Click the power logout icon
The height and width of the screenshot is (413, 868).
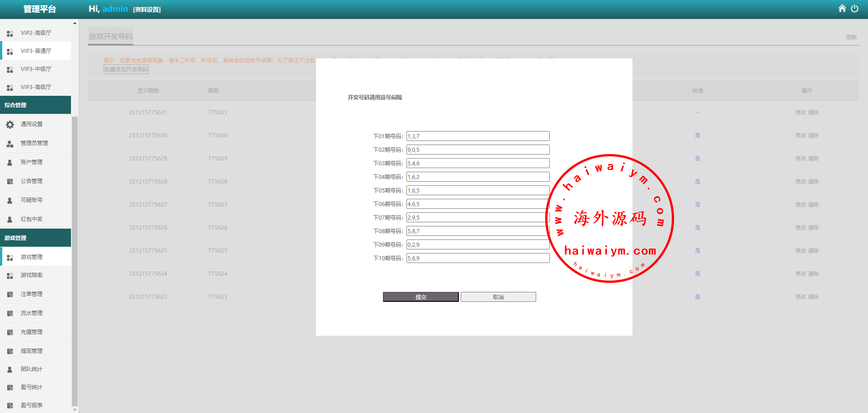pyautogui.click(x=854, y=9)
